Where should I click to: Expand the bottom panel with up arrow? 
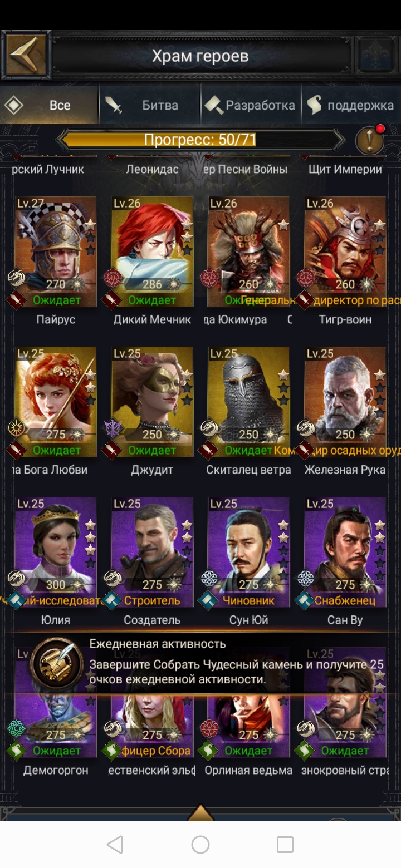click(x=200, y=812)
